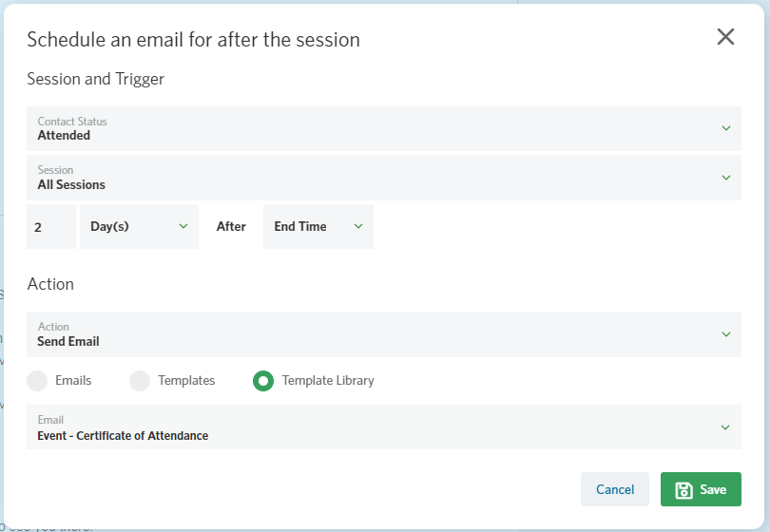
Task: Open the Action dropdown showing Send Email
Action: [383, 334]
